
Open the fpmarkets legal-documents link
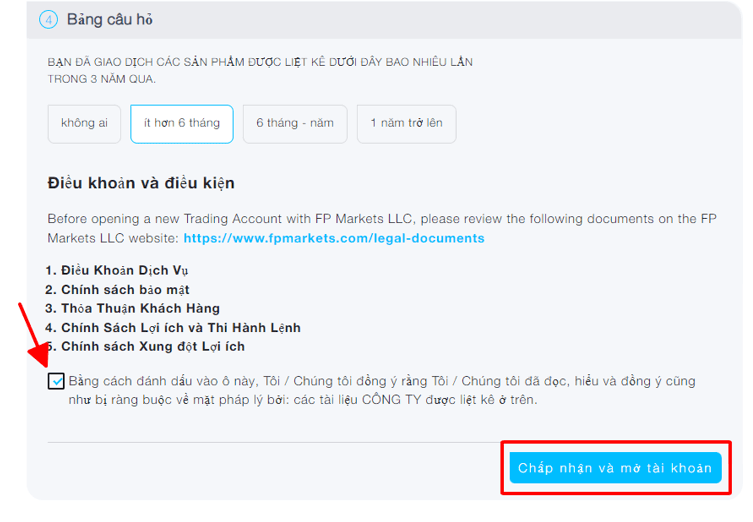[x=334, y=238]
